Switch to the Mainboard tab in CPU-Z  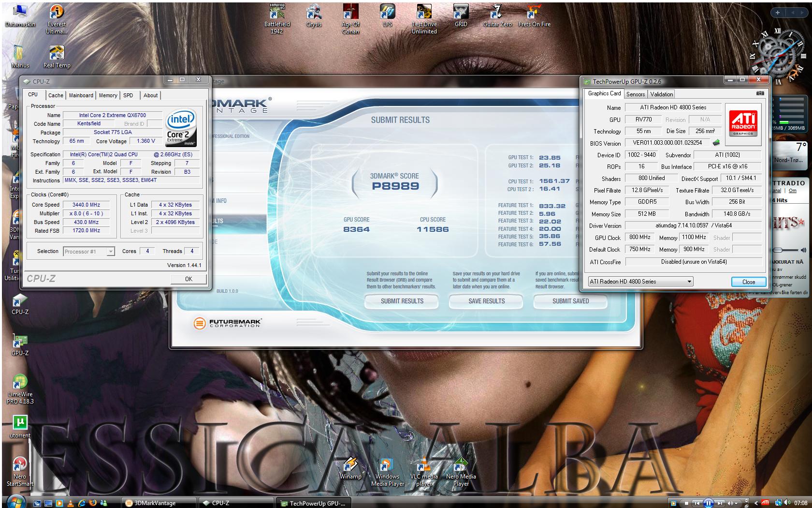coord(81,95)
